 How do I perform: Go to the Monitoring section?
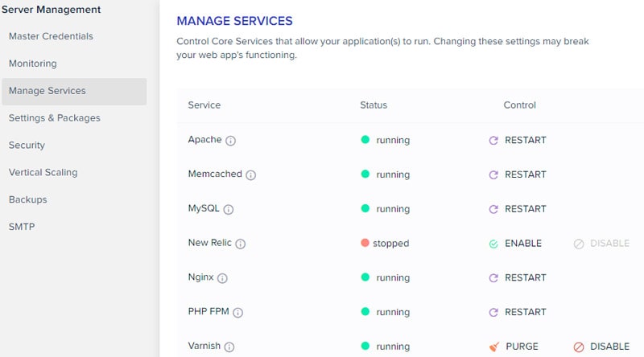pos(33,64)
